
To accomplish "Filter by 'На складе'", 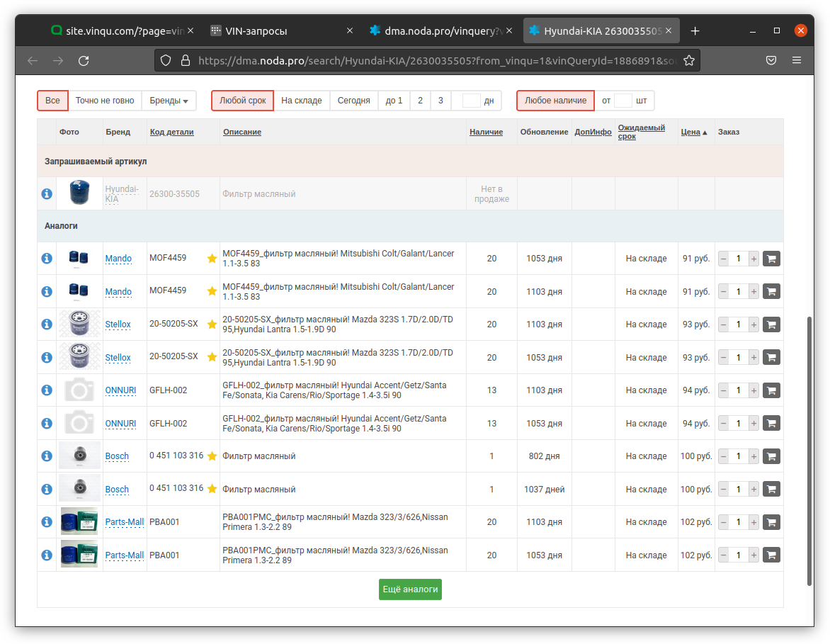I will pyautogui.click(x=301, y=101).
